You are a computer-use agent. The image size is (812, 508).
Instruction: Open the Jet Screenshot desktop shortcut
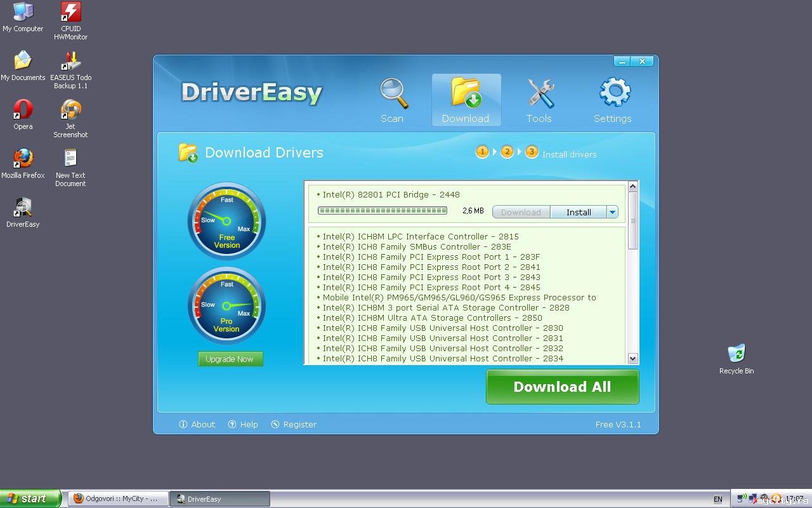pyautogui.click(x=70, y=119)
